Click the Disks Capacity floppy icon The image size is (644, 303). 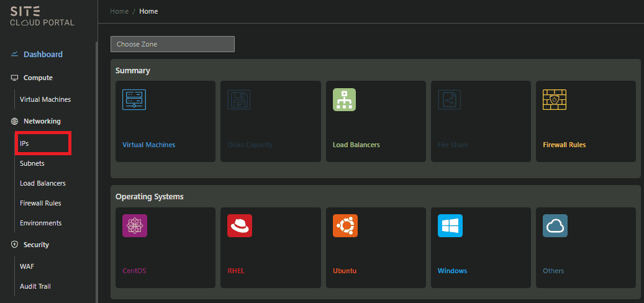(x=239, y=100)
